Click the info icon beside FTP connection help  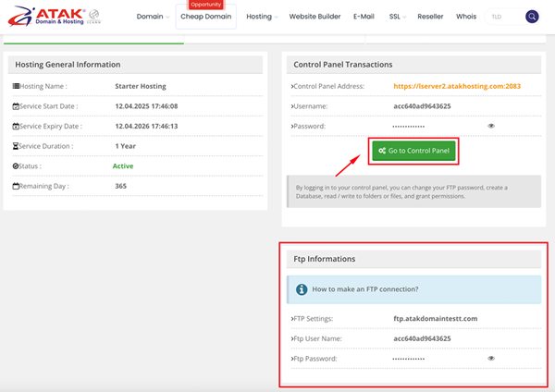(302, 289)
